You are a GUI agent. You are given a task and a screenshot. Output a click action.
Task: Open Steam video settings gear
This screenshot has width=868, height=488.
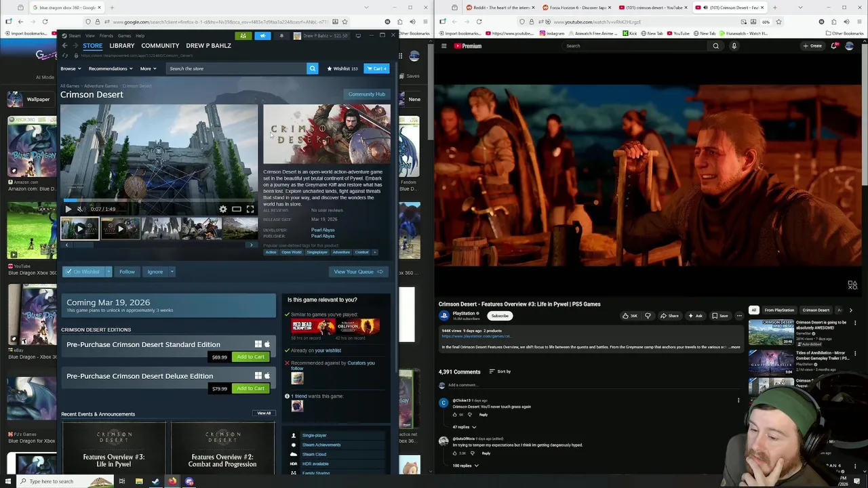223,209
